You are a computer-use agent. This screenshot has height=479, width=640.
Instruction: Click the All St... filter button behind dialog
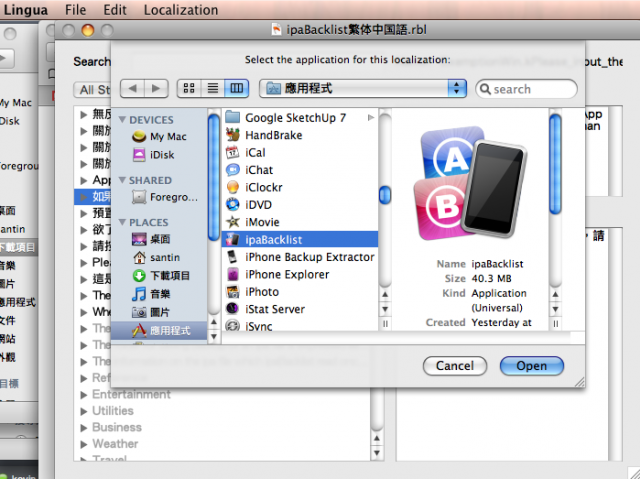[x=93, y=90]
